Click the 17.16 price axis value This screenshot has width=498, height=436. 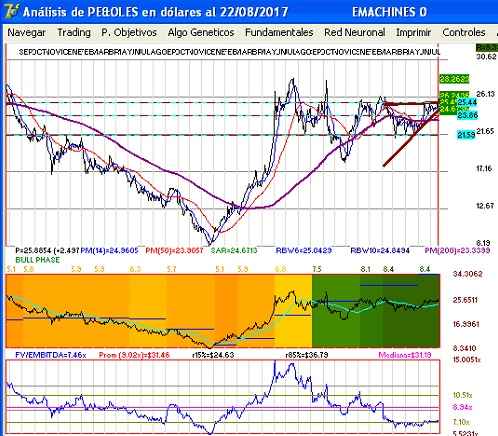pos(484,168)
